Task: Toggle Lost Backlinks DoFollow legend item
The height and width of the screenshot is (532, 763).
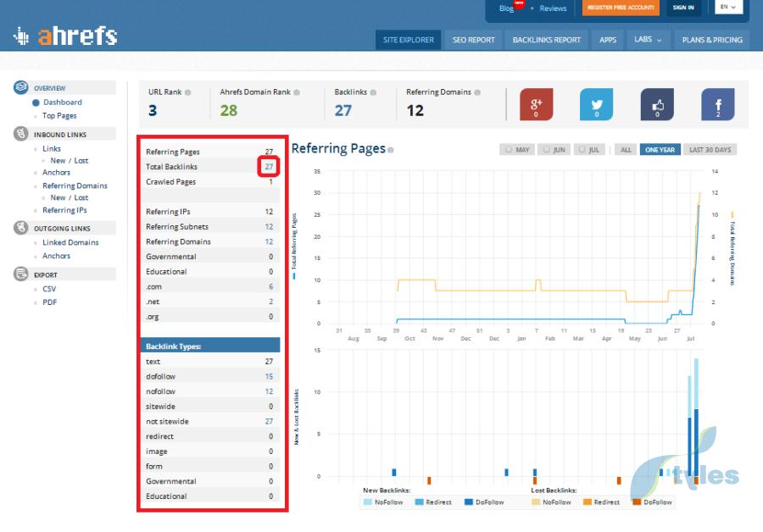Action: (x=652, y=502)
